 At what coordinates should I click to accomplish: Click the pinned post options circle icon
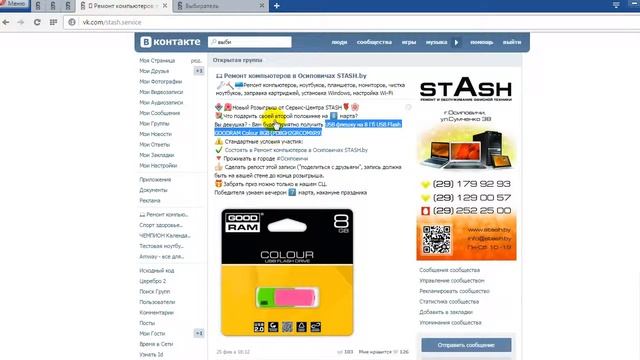pyautogui.click(x=408, y=107)
